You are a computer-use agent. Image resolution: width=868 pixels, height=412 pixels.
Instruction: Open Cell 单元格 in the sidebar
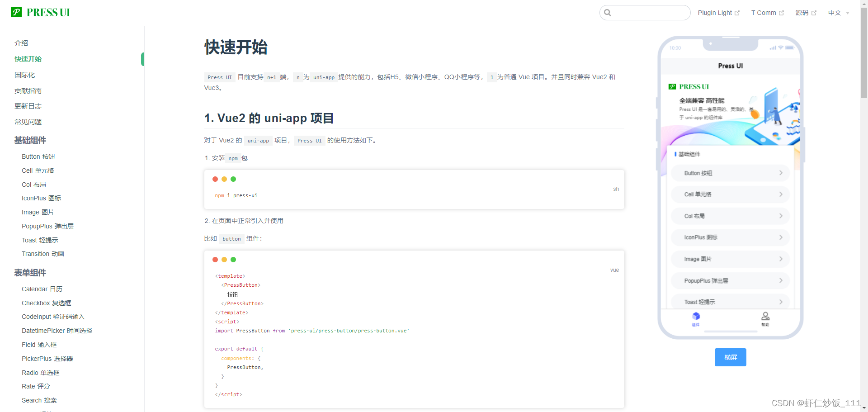38,170
